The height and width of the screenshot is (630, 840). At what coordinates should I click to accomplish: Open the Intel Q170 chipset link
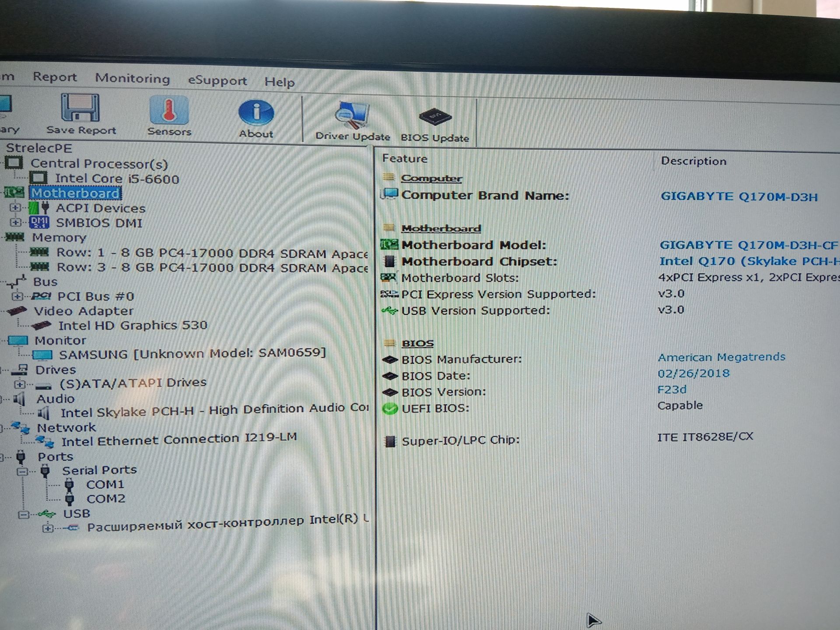[x=749, y=261]
